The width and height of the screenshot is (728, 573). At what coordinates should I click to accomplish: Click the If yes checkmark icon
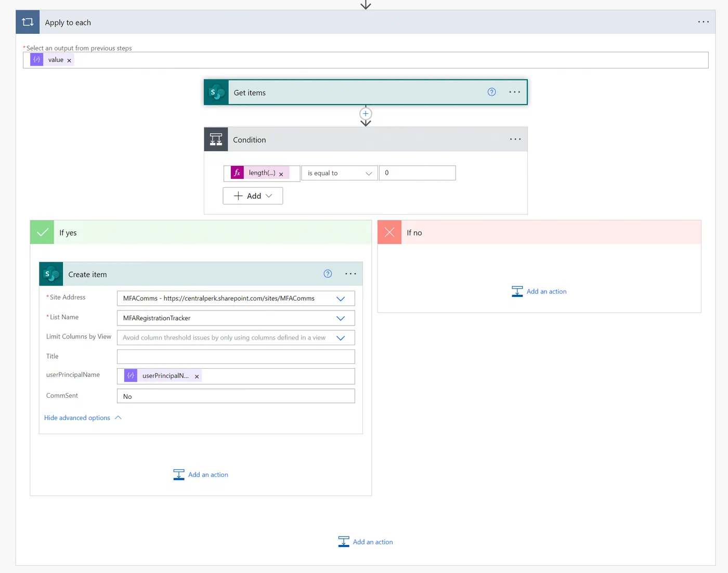point(42,232)
